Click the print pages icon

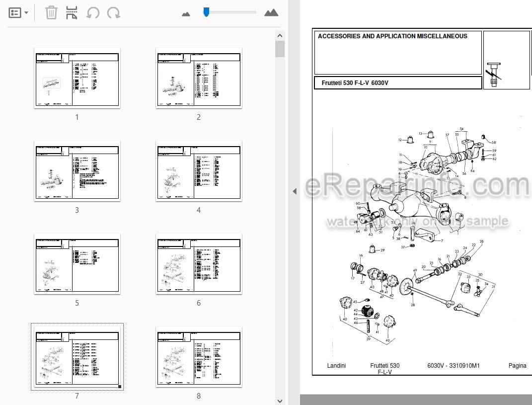click(x=72, y=12)
